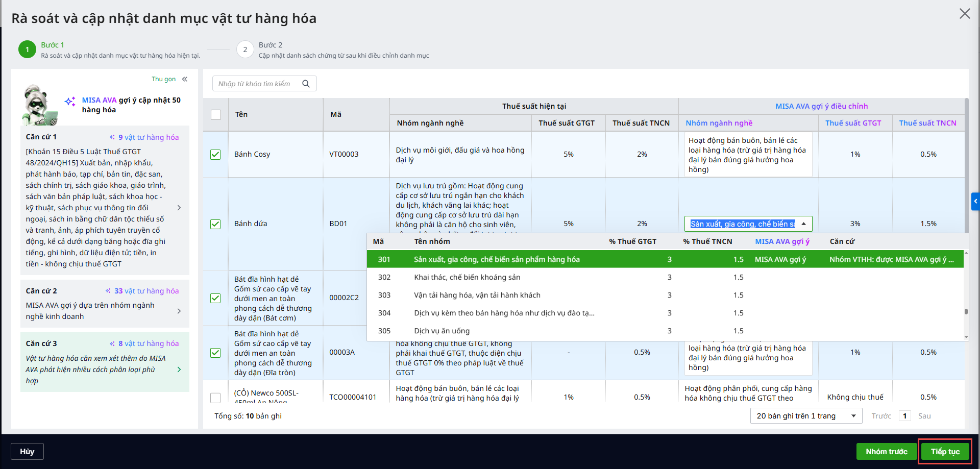
Task: Select option 301 Sản xuất, gia công, chế biến
Action: (x=665, y=259)
